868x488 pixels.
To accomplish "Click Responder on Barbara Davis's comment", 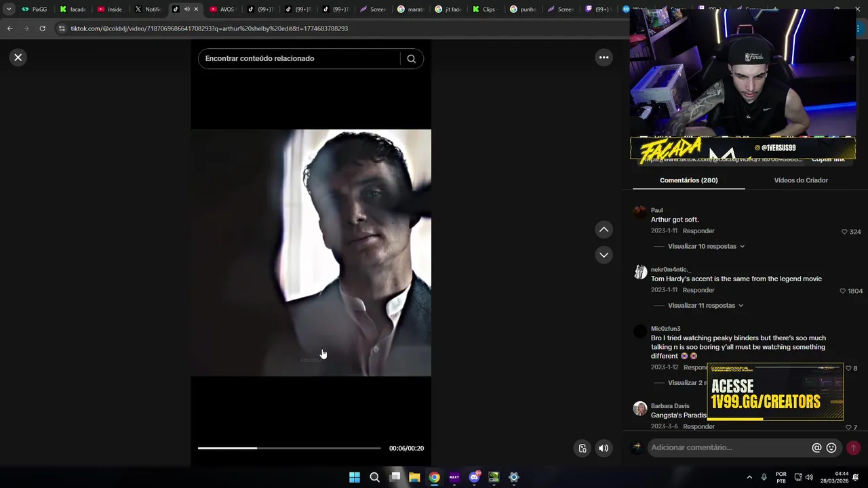I will pos(698,427).
